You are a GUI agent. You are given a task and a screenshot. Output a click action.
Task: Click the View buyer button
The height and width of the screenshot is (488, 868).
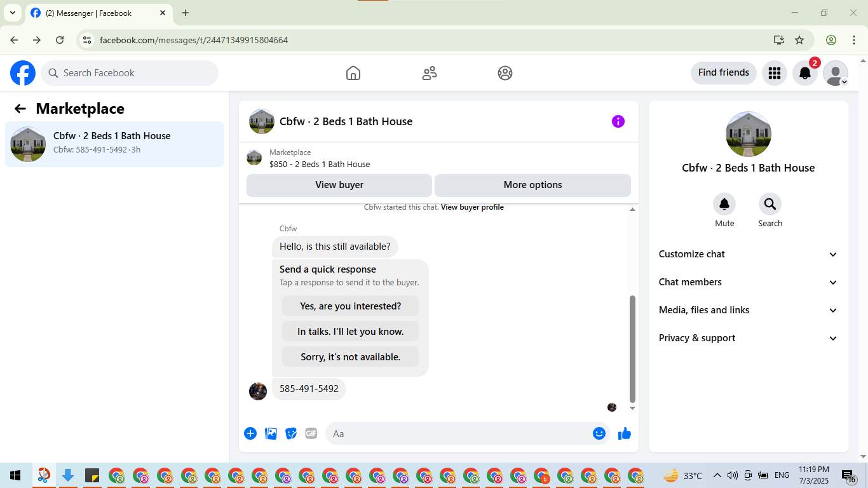pos(339,185)
